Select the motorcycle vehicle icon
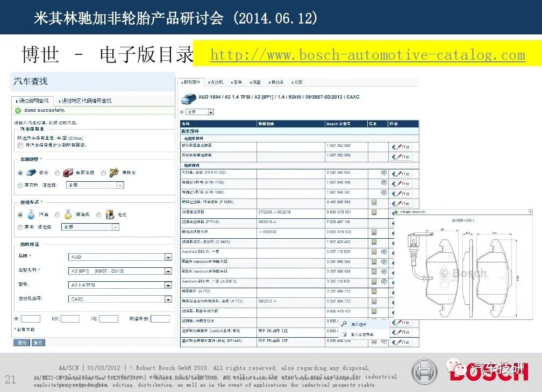Image resolution: width=542 pixels, height=392 pixels. click(114, 172)
